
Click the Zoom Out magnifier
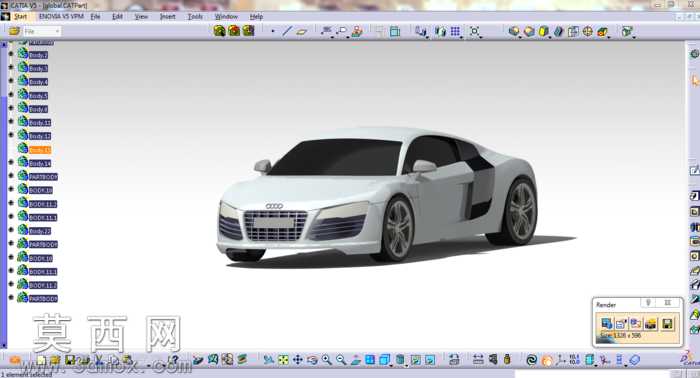coord(341,360)
